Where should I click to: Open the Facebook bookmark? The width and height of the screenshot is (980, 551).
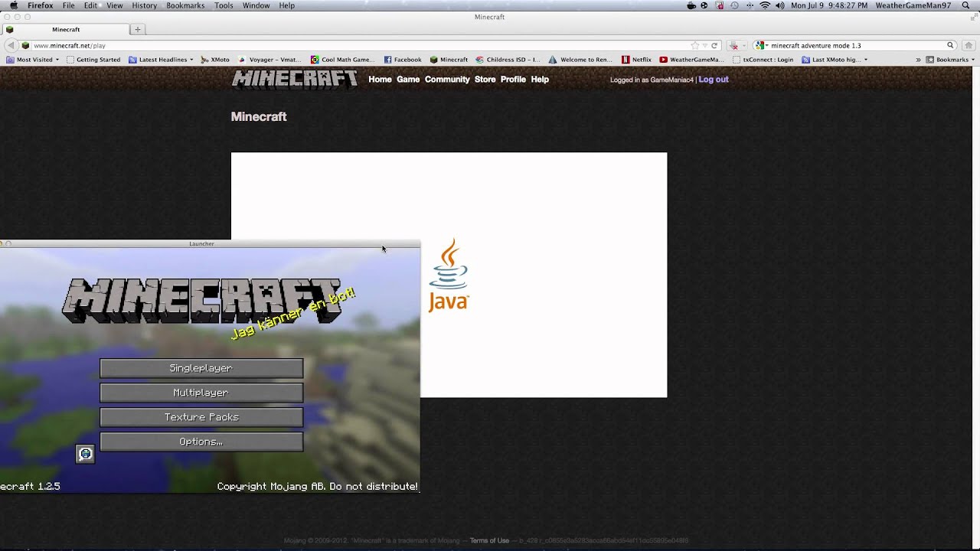(403, 59)
